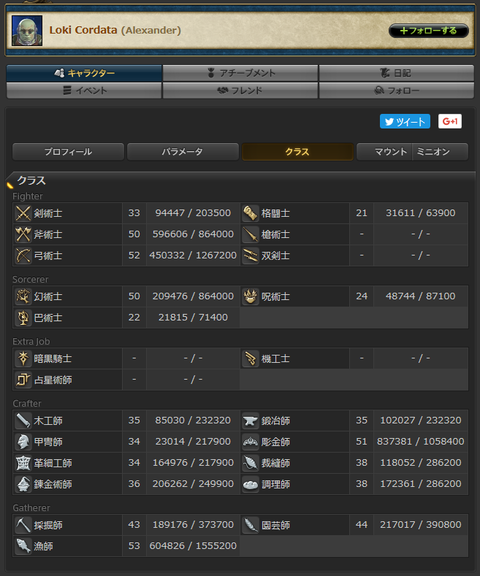480x576 pixels.
Task: Click the 園芸師 experience value 217017 / 390800
Action: [421, 525]
